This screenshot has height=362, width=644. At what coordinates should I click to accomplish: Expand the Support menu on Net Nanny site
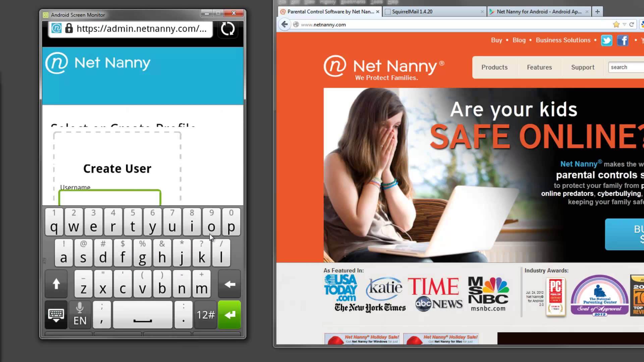pos(583,67)
